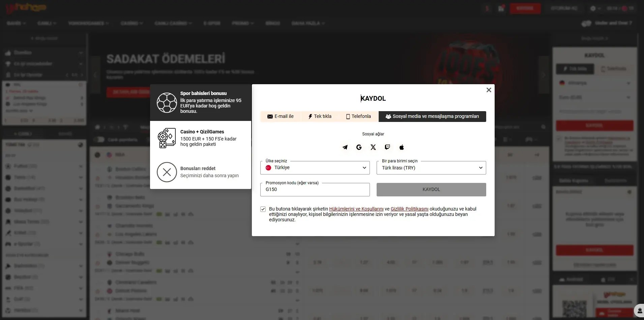The width and height of the screenshot is (644, 320).
Task: Choose the X social network icon
Action: pyautogui.click(x=373, y=147)
